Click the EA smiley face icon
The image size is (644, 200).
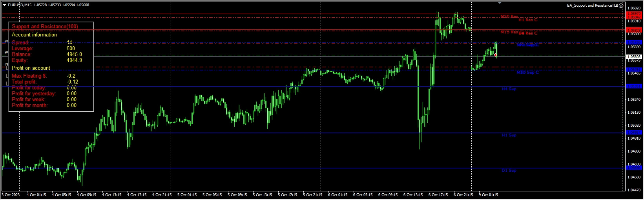[621, 5]
